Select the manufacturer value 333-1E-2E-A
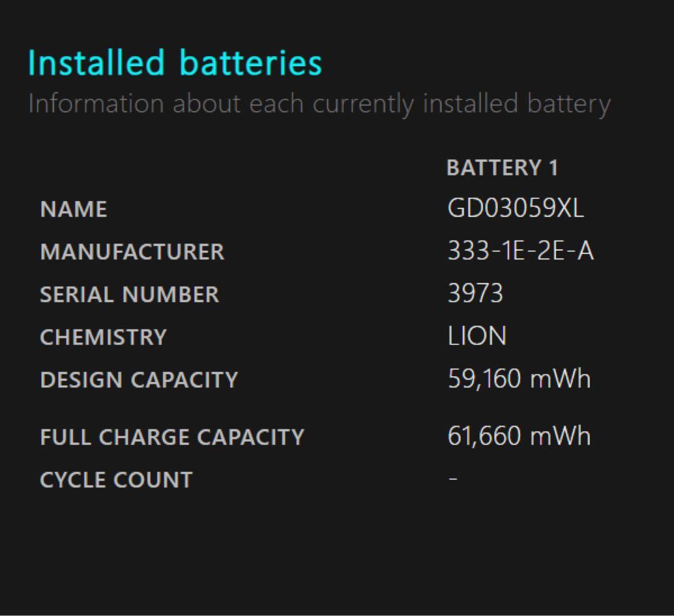674x616 pixels. pos(520,251)
